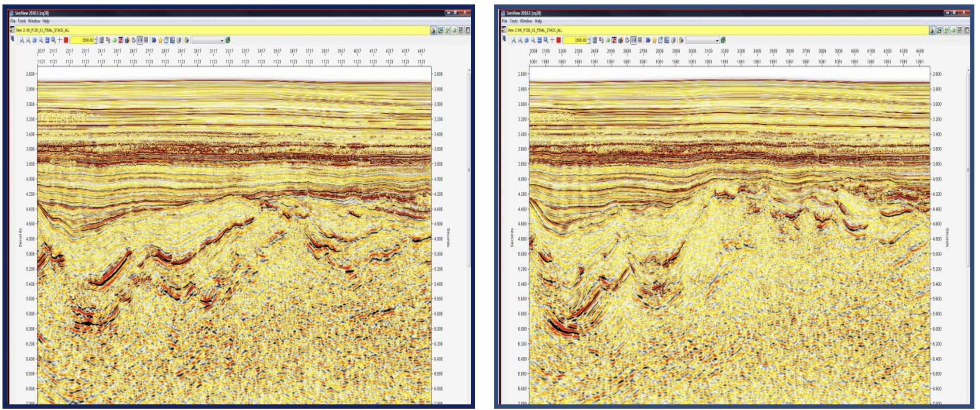Click Help in the right SeisView window

538,21
